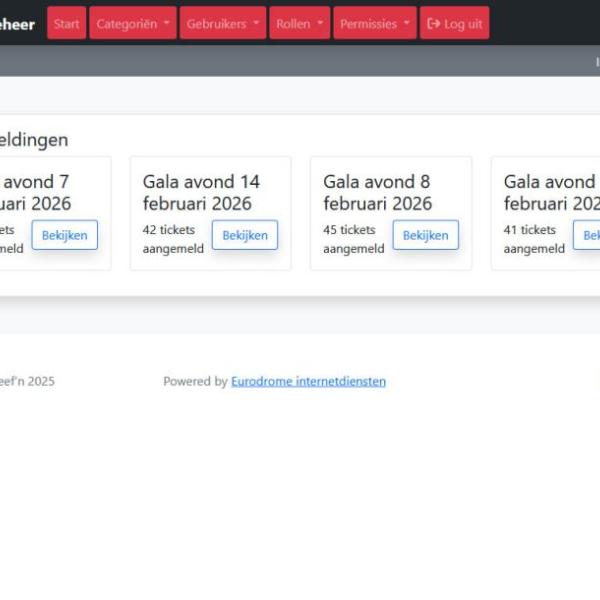Click the 45 tickets aangemeld text
This screenshot has height=600, width=600.
tap(353, 239)
